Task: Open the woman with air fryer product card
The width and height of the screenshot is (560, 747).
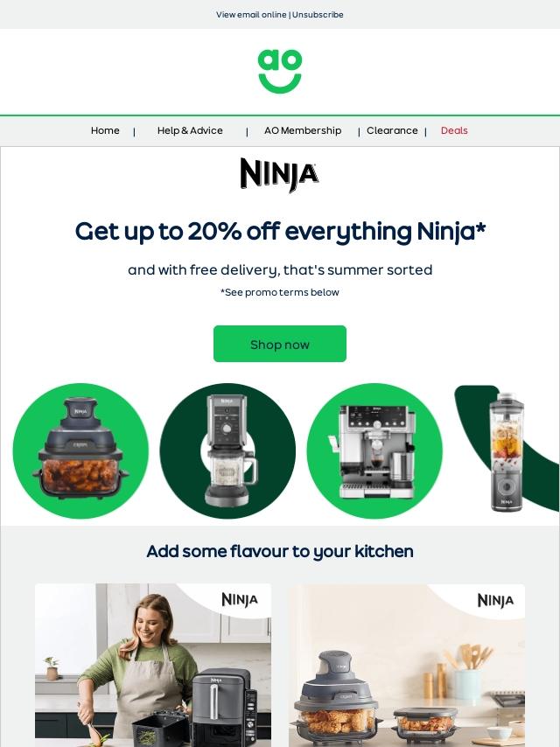Action: 153,665
